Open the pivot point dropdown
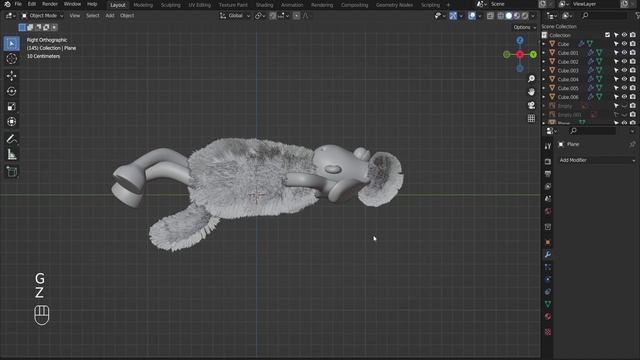The width and height of the screenshot is (640, 360). [x=260, y=16]
